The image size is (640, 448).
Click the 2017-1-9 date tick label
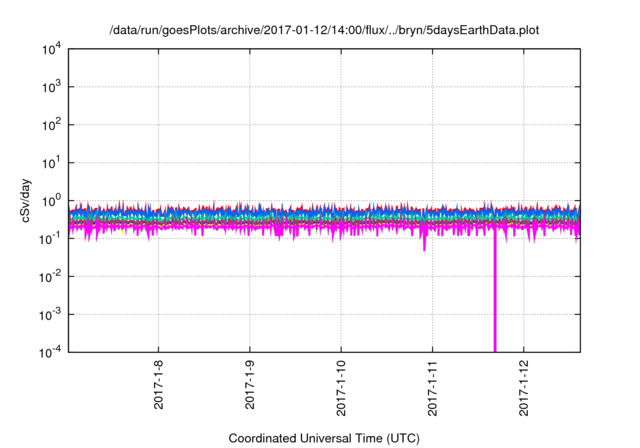coord(250,384)
